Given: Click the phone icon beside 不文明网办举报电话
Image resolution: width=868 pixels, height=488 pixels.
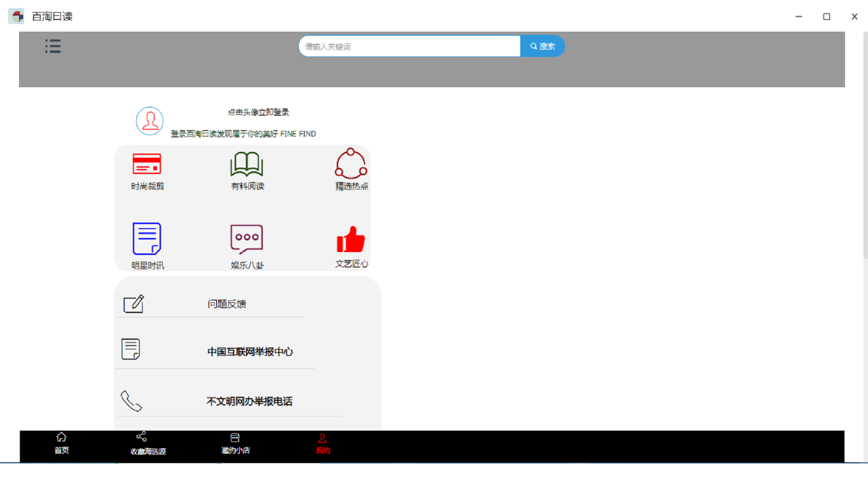Looking at the screenshot, I should tap(131, 401).
